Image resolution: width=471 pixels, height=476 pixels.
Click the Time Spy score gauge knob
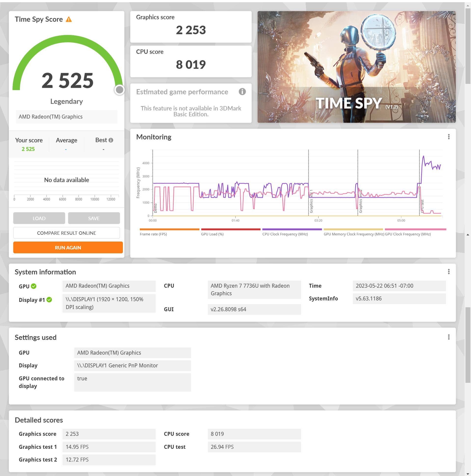(119, 90)
